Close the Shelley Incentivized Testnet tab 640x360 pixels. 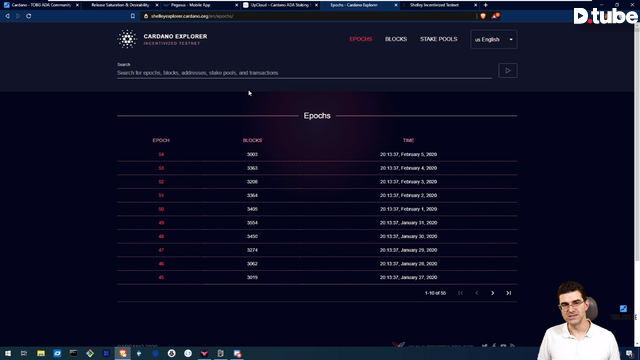click(x=476, y=5)
